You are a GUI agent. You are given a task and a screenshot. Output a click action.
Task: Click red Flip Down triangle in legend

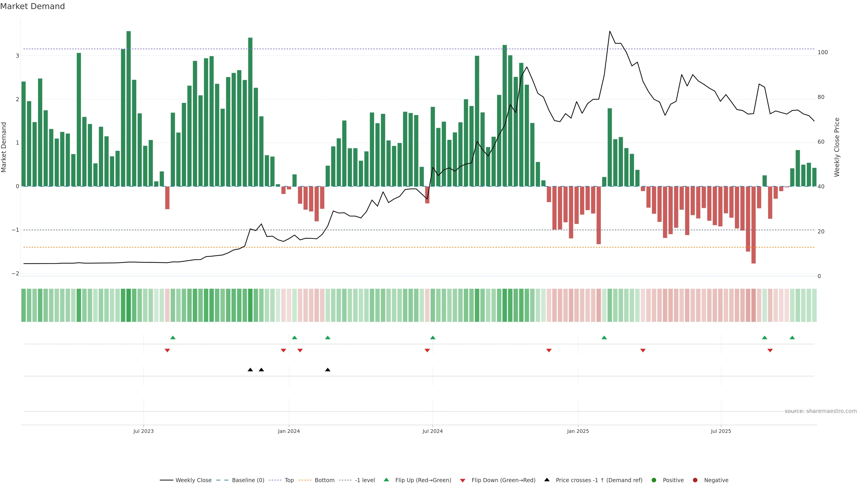463,481
